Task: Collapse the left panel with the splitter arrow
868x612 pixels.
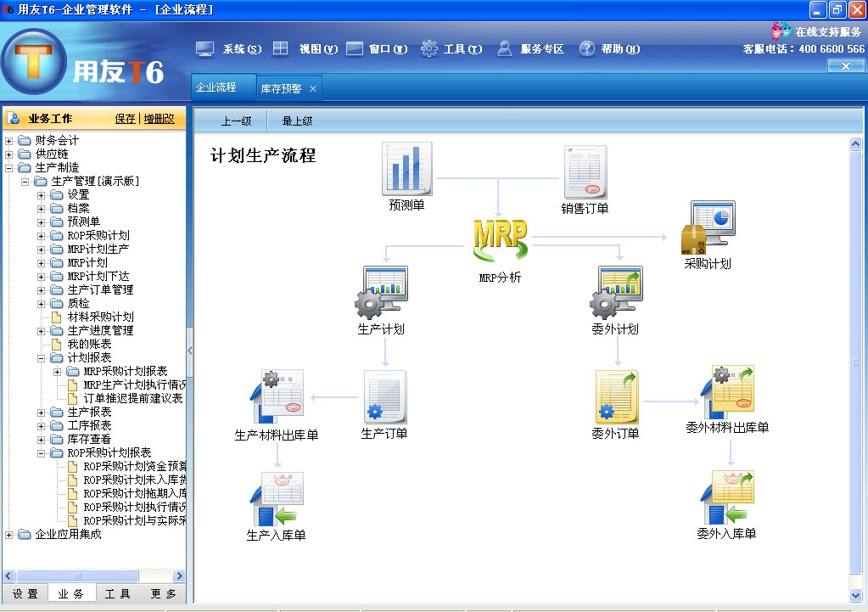Action: point(190,351)
